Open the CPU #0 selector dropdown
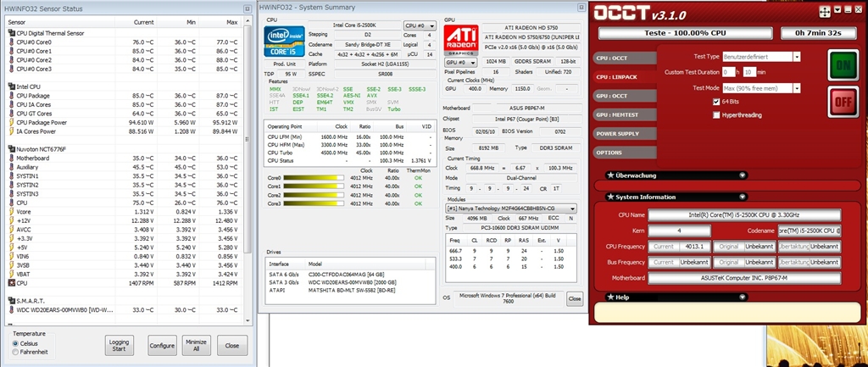The height and width of the screenshot is (367, 868). 419,26
